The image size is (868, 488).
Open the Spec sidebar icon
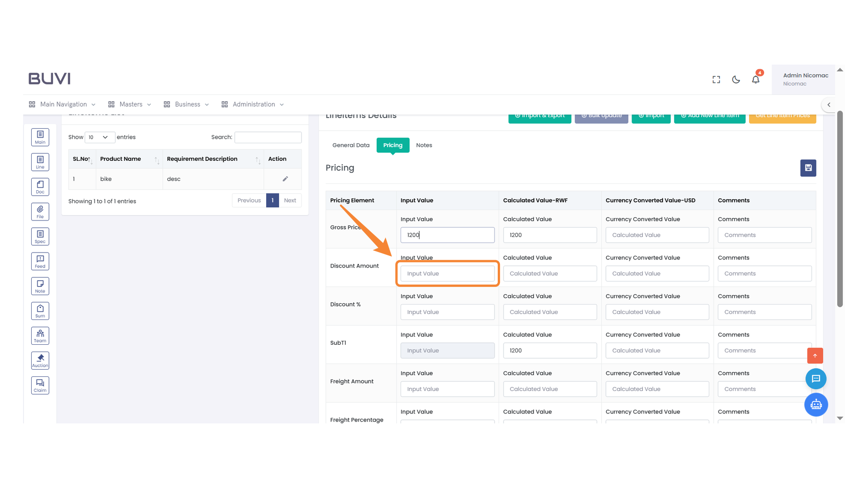pyautogui.click(x=40, y=236)
